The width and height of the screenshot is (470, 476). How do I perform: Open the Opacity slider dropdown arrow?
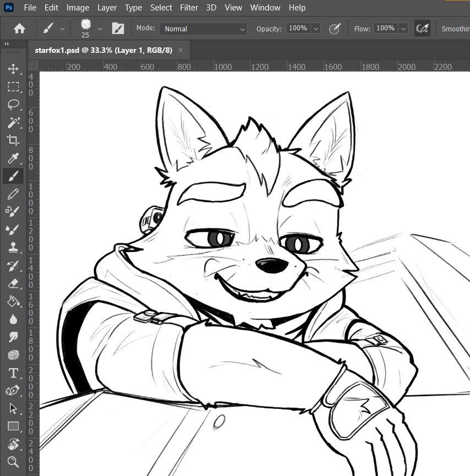coord(316,29)
